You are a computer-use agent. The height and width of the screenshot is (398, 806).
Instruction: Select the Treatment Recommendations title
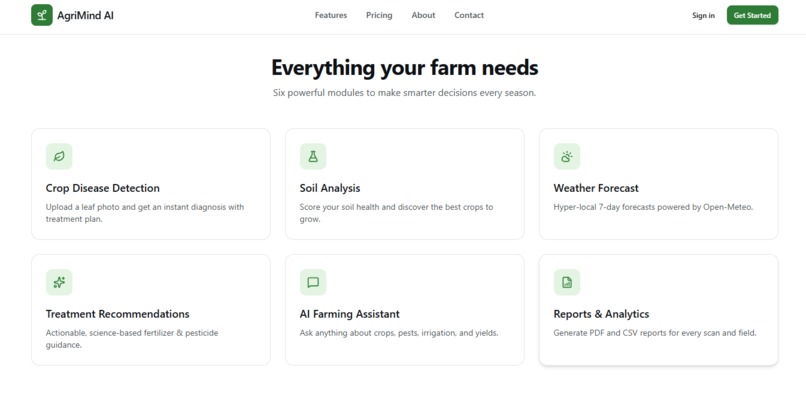tap(118, 314)
